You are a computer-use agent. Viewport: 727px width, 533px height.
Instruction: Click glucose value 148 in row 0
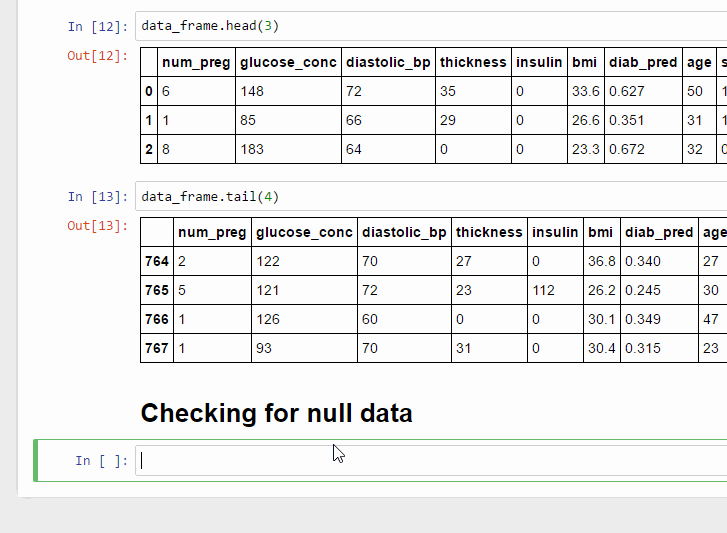click(x=252, y=91)
